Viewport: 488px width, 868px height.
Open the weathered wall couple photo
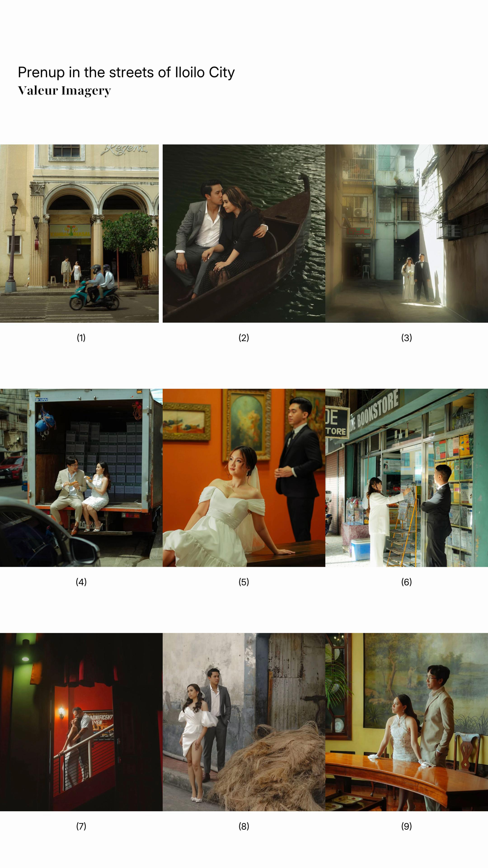[244, 722]
